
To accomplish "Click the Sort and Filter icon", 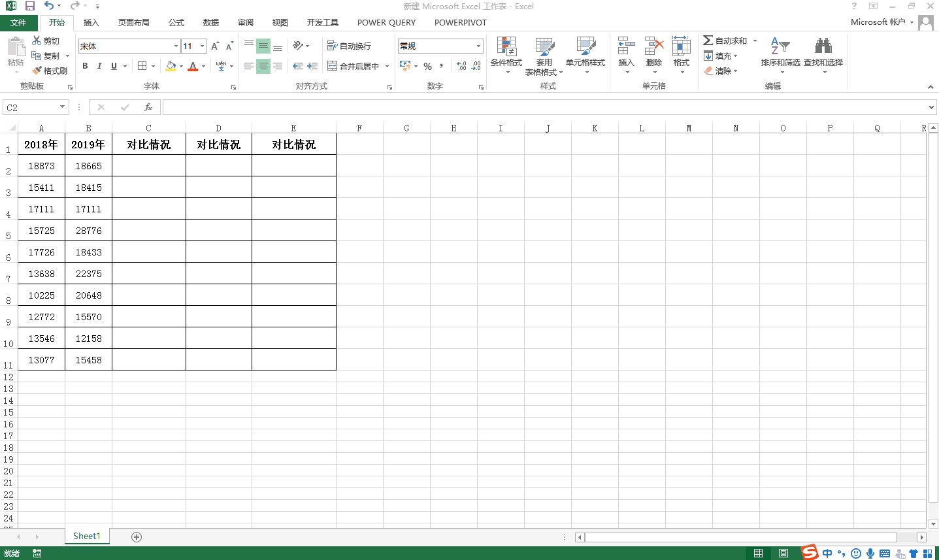I will tap(780, 46).
